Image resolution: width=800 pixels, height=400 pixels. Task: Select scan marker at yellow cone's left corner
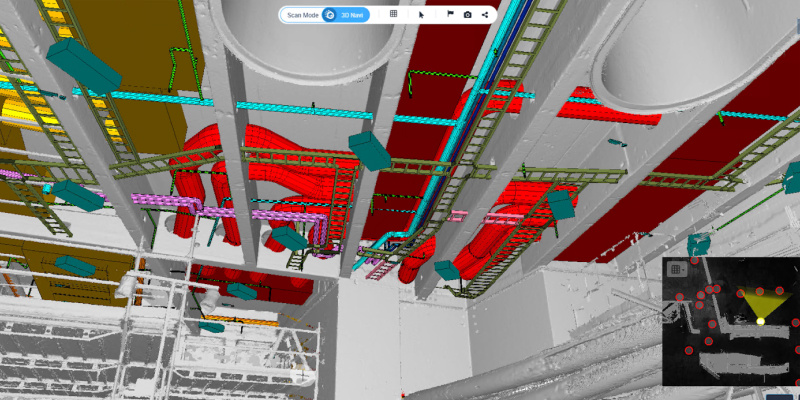click(740, 293)
